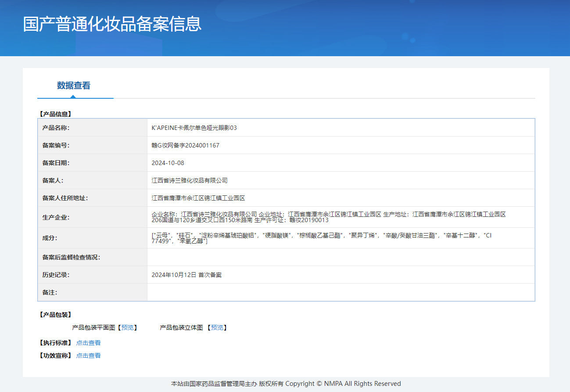Click the 国产普通化妆品备案信息 page title
The height and width of the screenshot is (392, 570).
(x=112, y=24)
